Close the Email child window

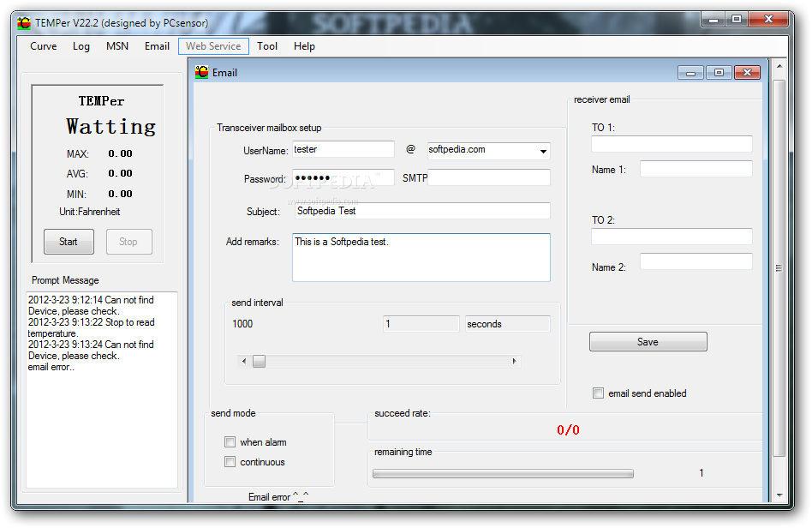[x=747, y=73]
